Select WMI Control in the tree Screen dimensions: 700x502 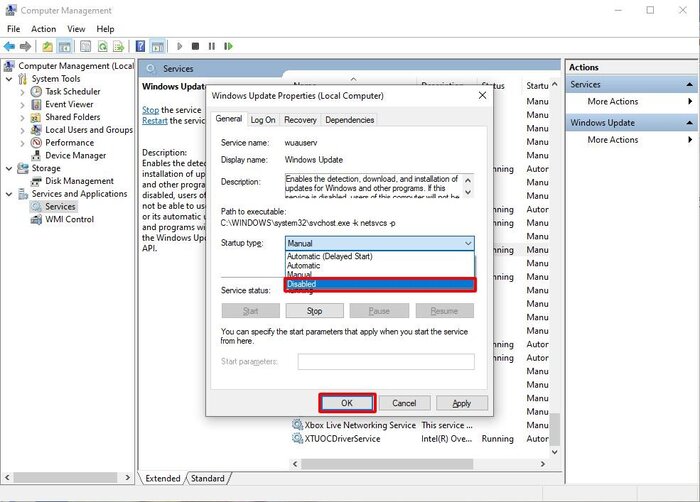(x=69, y=219)
